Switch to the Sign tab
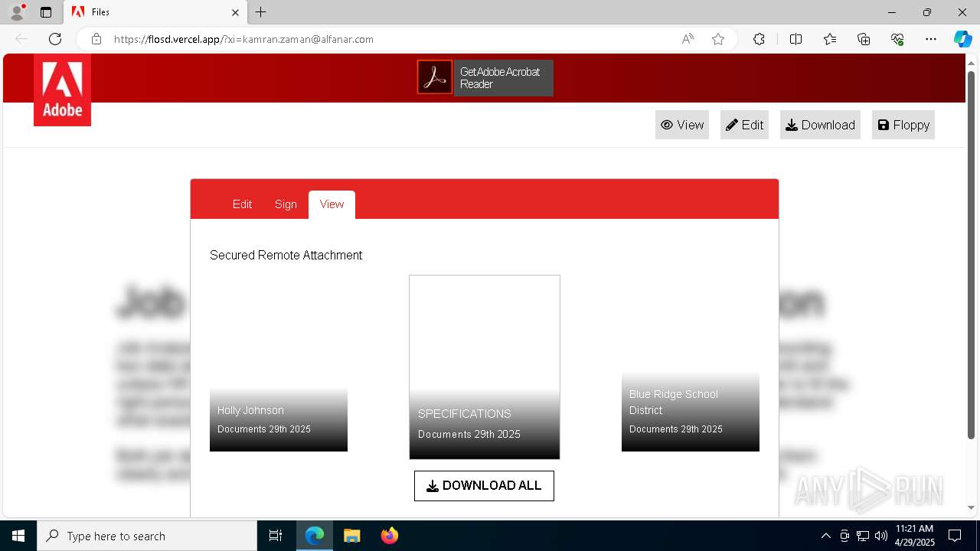 click(x=286, y=204)
